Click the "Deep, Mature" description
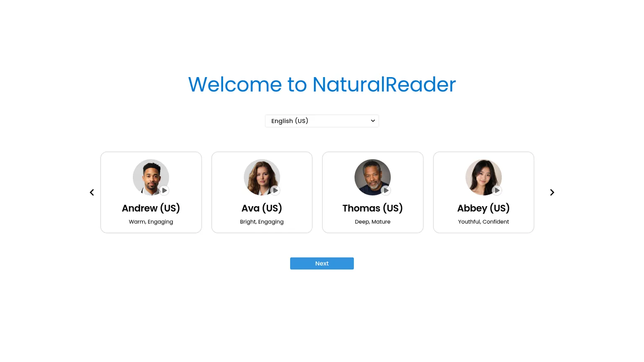Image resolution: width=644 pixels, height=362 pixels. (x=373, y=222)
